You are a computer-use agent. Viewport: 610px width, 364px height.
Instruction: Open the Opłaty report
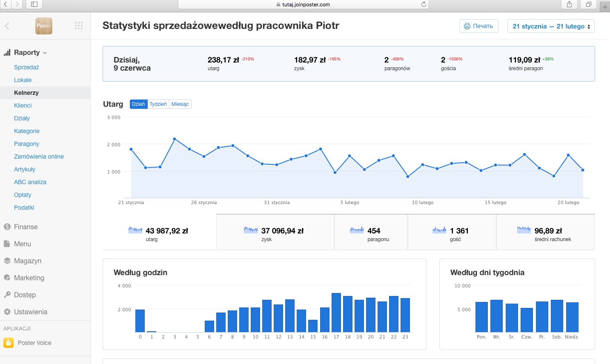point(23,195)
